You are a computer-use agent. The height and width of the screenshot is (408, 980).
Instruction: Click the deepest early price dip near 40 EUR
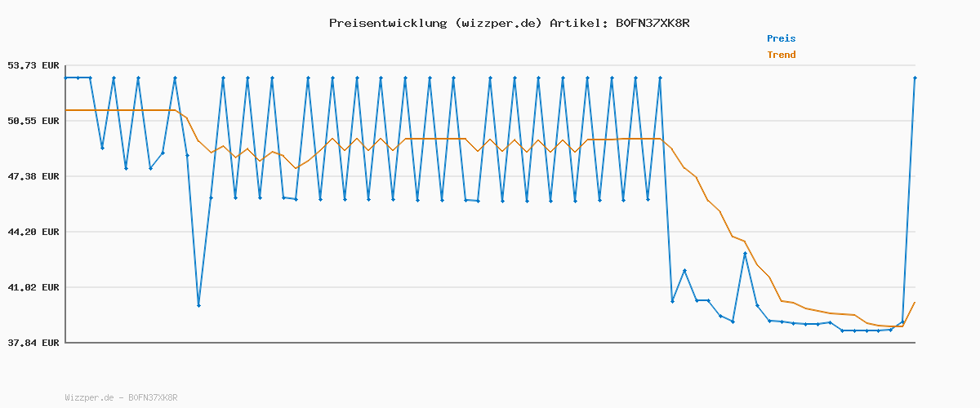[198, 305]
